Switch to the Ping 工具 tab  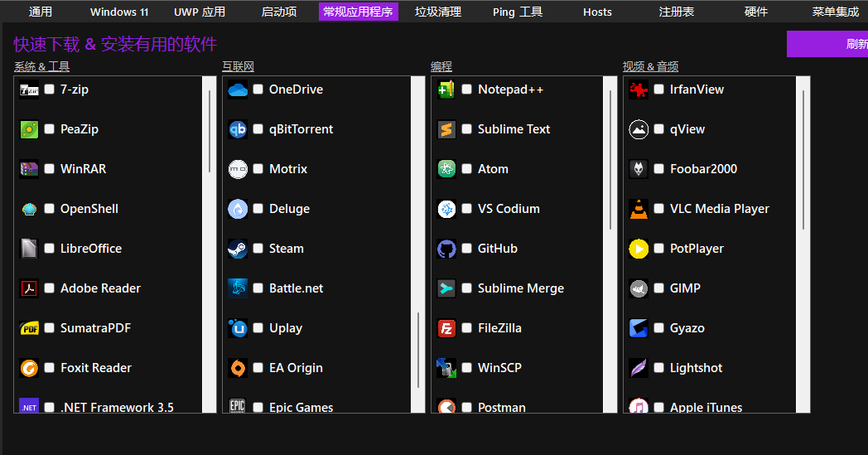(x=518, y=12)
